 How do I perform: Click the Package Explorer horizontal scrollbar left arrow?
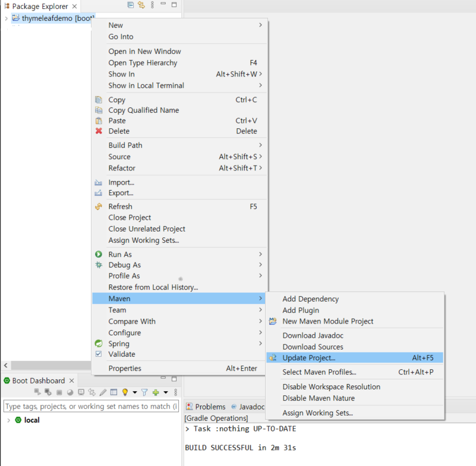(6, 365)
